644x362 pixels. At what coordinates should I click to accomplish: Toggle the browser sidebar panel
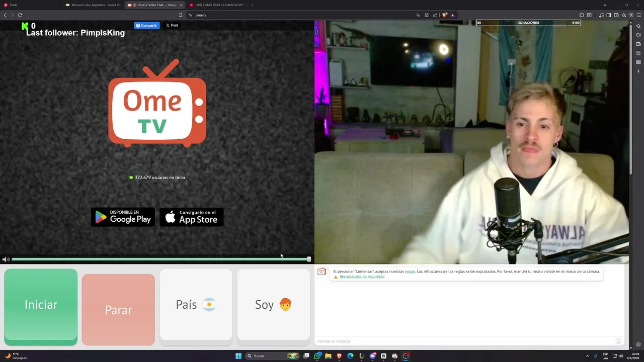(609, 15)
